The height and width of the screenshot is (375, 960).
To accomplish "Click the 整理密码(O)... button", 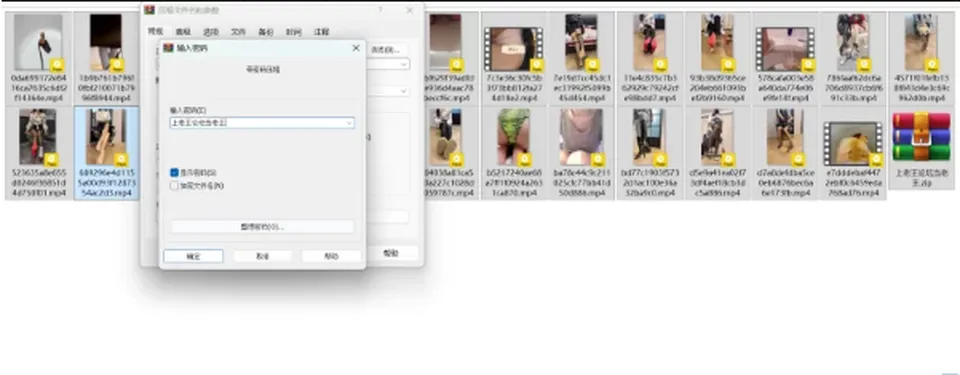I will coord(262,227).
